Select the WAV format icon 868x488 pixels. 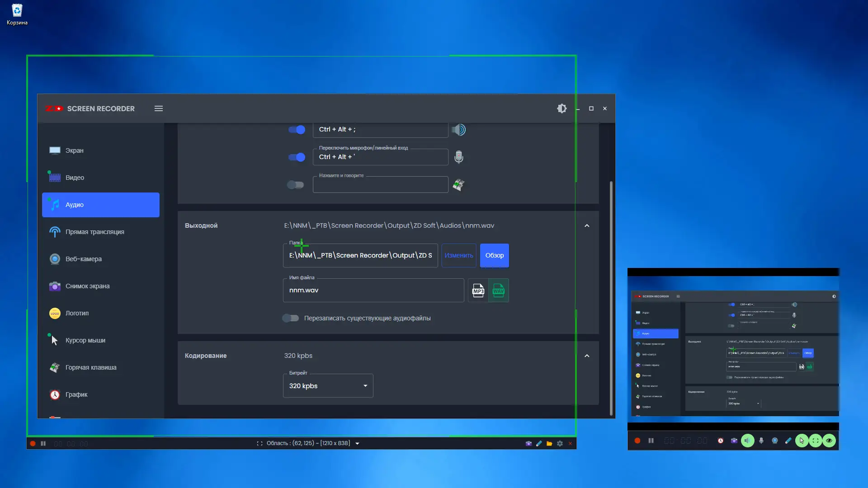498,291
